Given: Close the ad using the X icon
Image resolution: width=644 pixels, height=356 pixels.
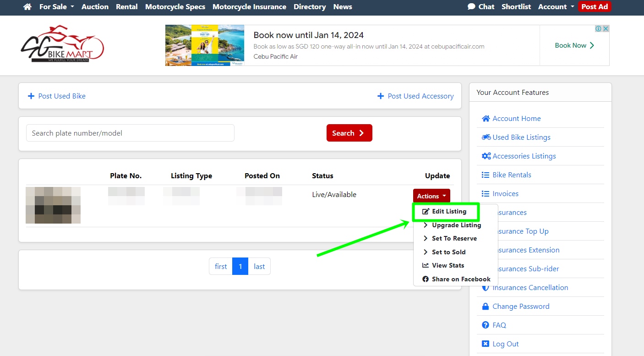Looking at the screenshot, I should pyautogui.click(x=606, y=29).
